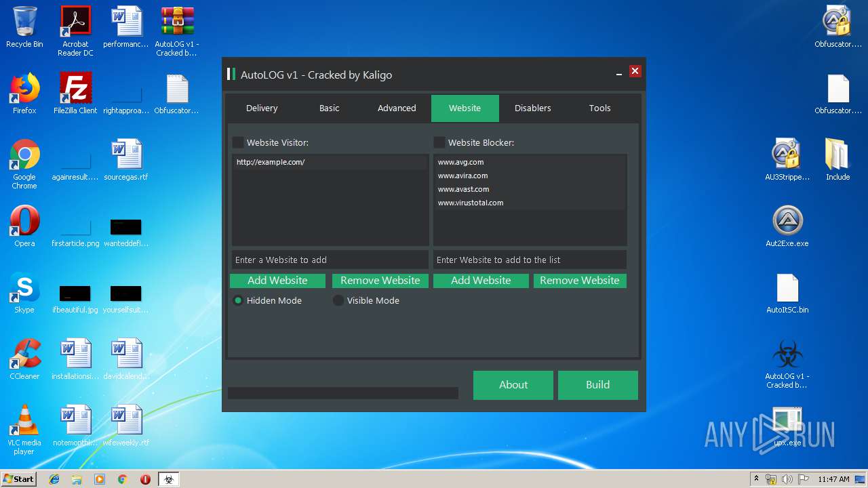Image resolution: width=868 pixels, height=488 pixels.
Task: Select the Website tab
Action: pos(465,108)
